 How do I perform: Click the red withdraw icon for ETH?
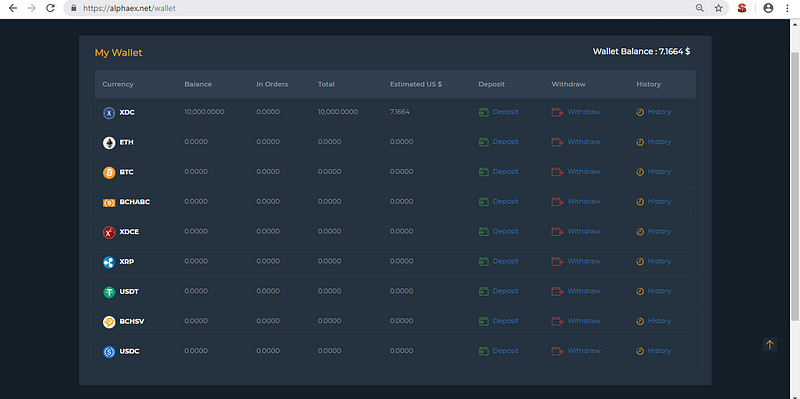click(x=557, y=142)
